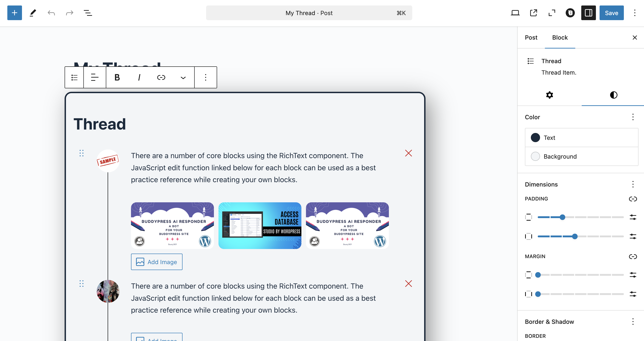Close the settings sidebar
The height and width of the screenshot is (341, 644).
click(x=635, y=38)
